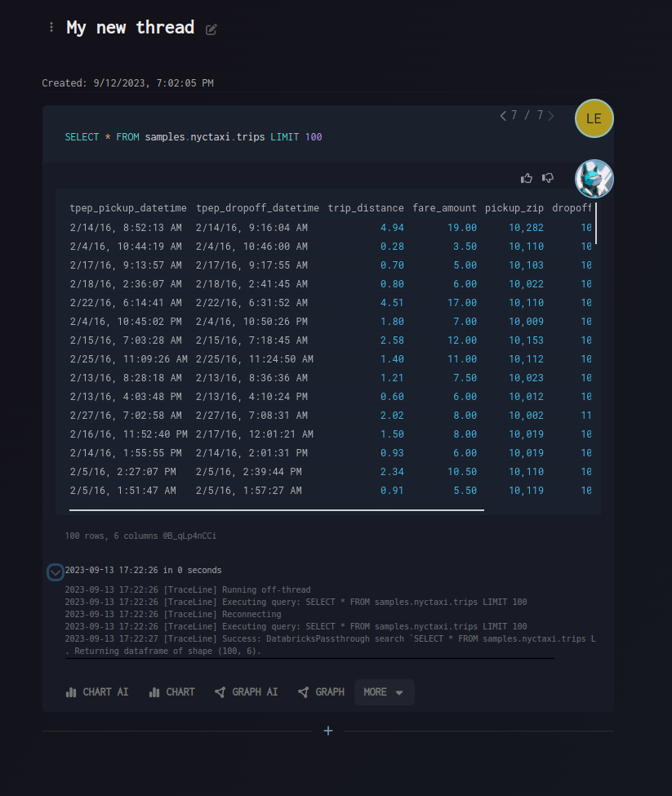Image resolution: width=672 pixels, height=796 pixels.
Task: Select dropoff time 2/25/16, 11:24:50 AM
Action: point(254,359)
